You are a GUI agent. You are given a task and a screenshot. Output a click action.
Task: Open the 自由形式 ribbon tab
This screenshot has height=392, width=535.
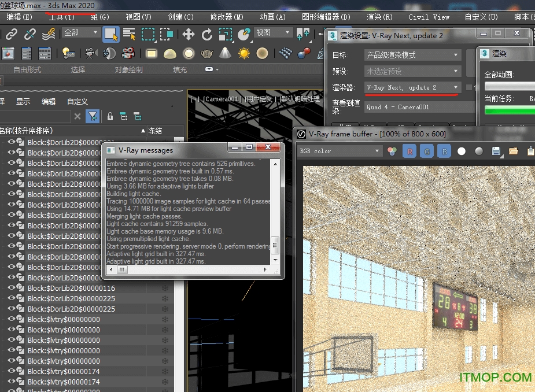pyautogui.click(x=27, y=69)
